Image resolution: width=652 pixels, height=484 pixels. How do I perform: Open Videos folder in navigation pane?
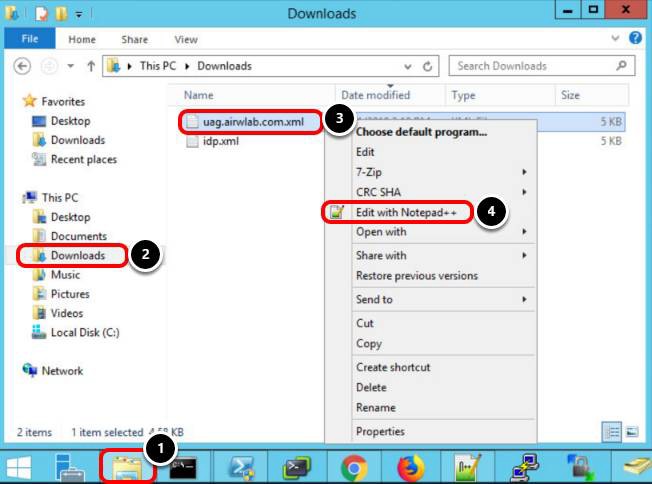coord(67,313)
